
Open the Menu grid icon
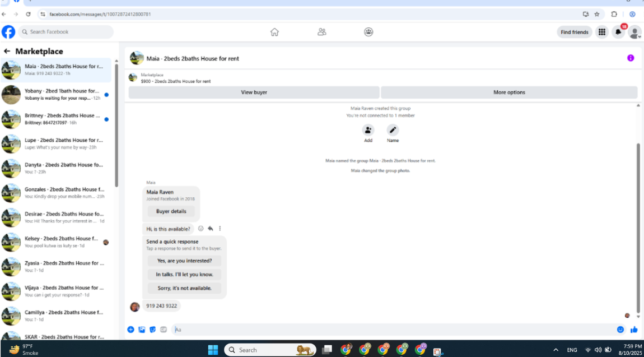[x=601, y=32]
